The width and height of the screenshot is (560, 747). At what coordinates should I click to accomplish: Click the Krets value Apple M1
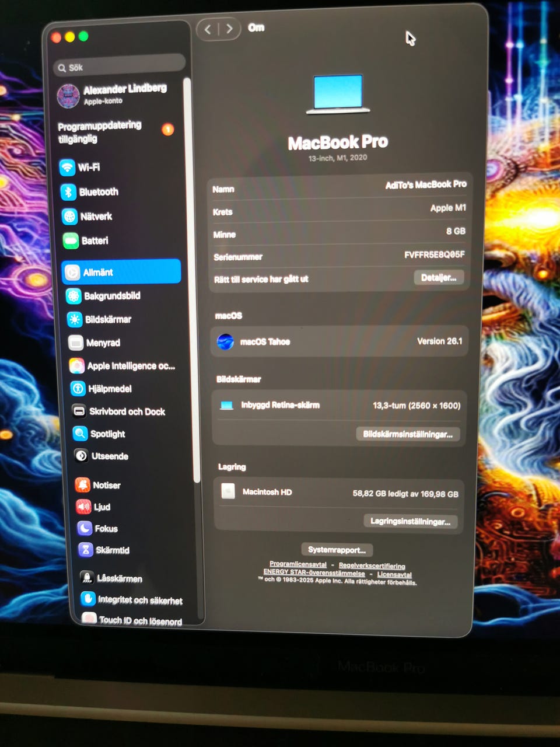pos(448,208)
